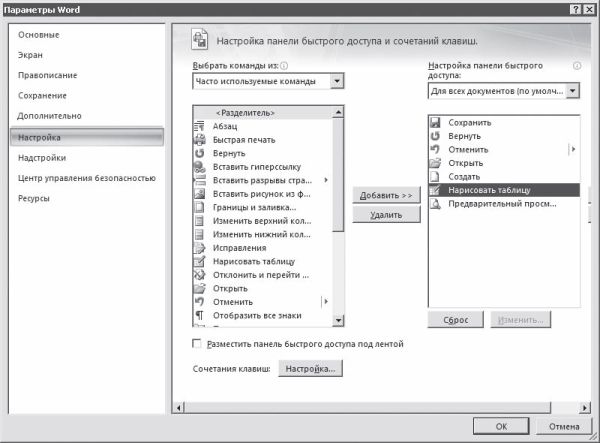Open the Экран category
Viewport: 600px width, 443px height.
pyautogui.click(x=30, y=55)
